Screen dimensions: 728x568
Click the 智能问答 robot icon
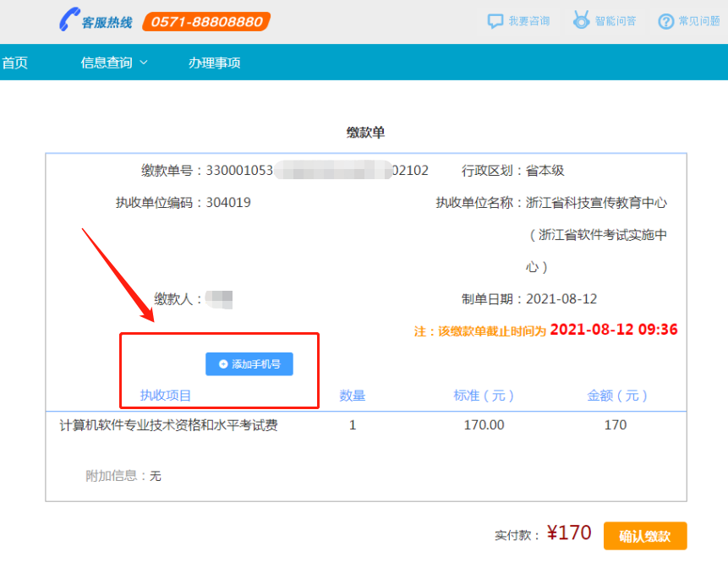pos(581,21)
